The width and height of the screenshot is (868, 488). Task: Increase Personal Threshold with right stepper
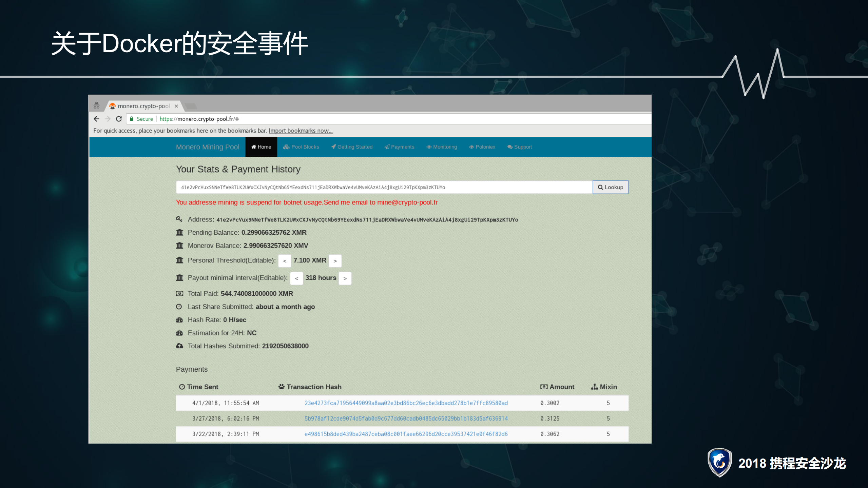click(x=335, y=260)
